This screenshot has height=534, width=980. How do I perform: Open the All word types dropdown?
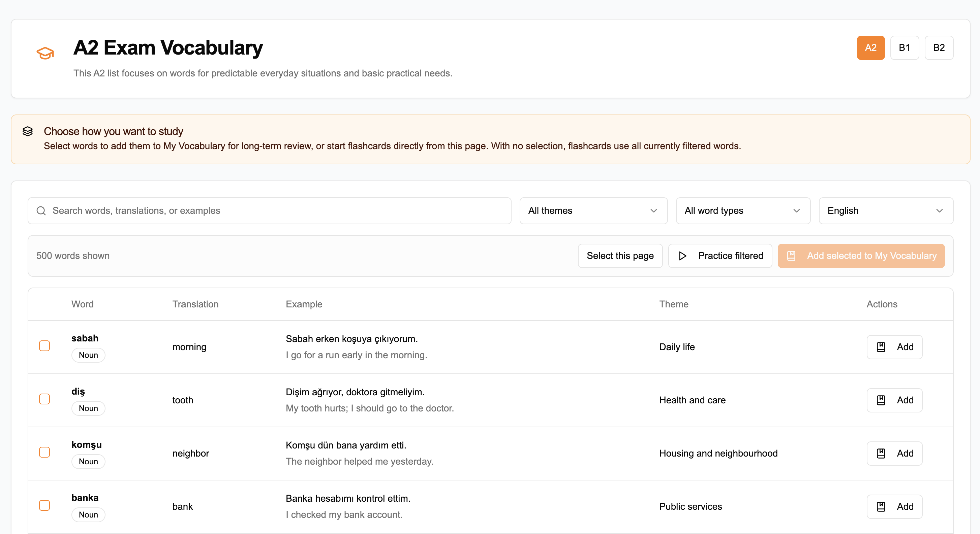coord(743,210)
